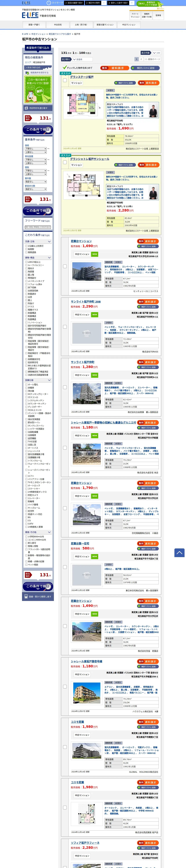
Task: Open グランステージ坂戸 listing title link
Action: 82,77
